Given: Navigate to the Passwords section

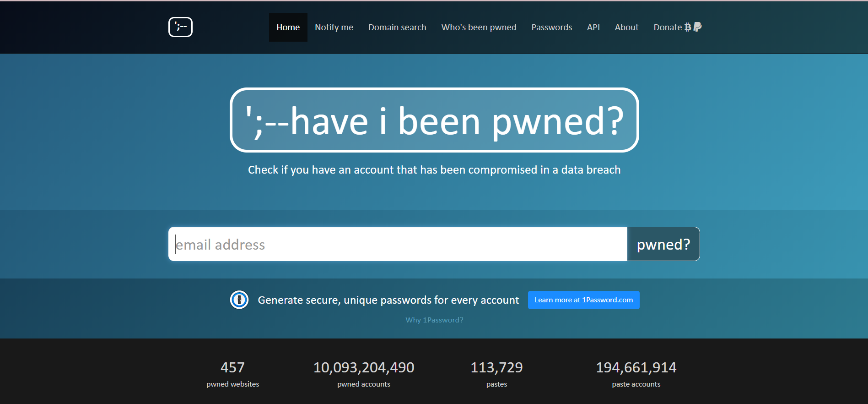Looking at the screenshot, I should [x=551, y=27].
